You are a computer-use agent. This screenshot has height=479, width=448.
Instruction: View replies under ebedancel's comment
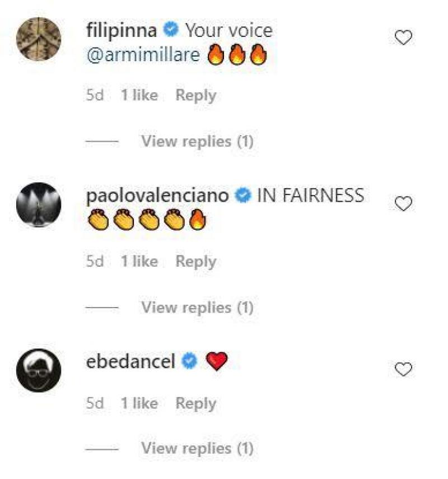197,447
